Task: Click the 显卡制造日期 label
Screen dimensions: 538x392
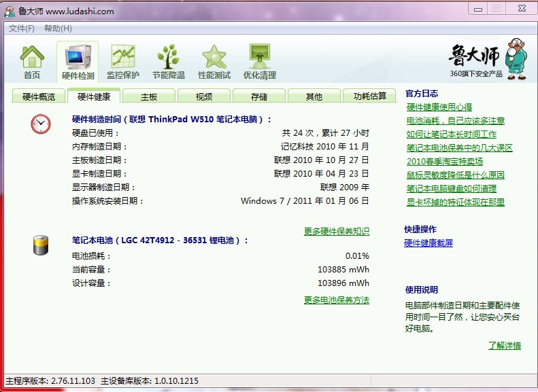Action: (x=99, y=174)
